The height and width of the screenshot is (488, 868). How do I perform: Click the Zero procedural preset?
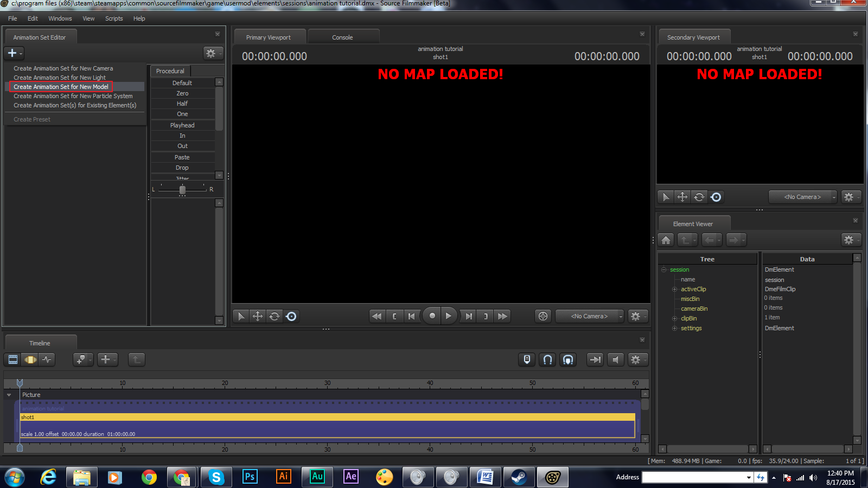pyautogui.click(x=182, y=93)
